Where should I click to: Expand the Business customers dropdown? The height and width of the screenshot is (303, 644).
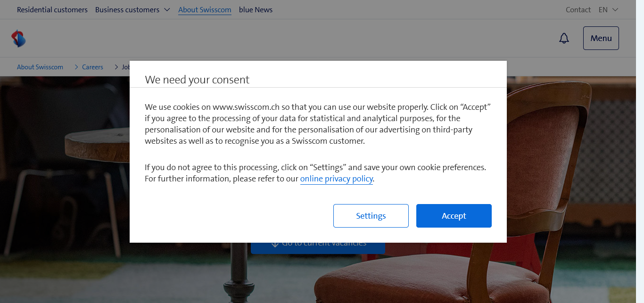[132, 10]
